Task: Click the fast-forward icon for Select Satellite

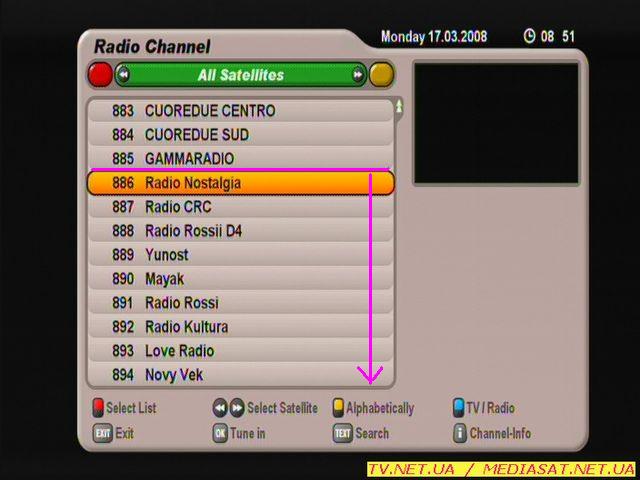Action: point(237,408)
